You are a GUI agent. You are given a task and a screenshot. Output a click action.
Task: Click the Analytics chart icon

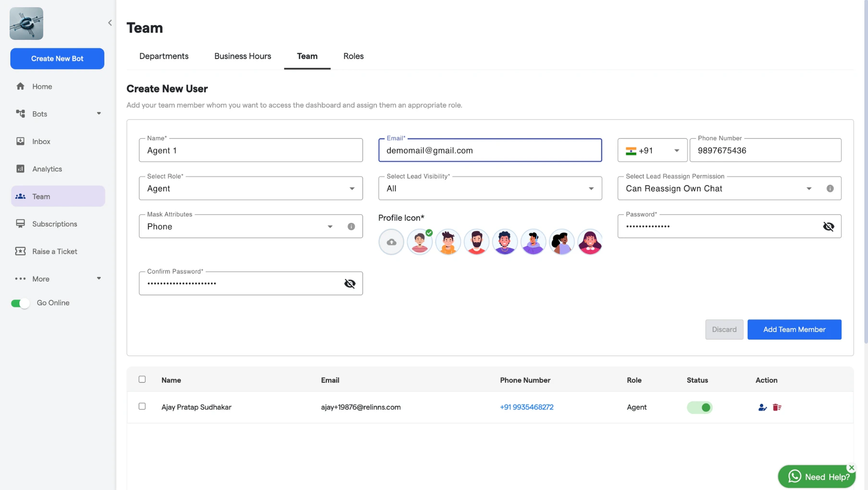(x=20, y=169)
